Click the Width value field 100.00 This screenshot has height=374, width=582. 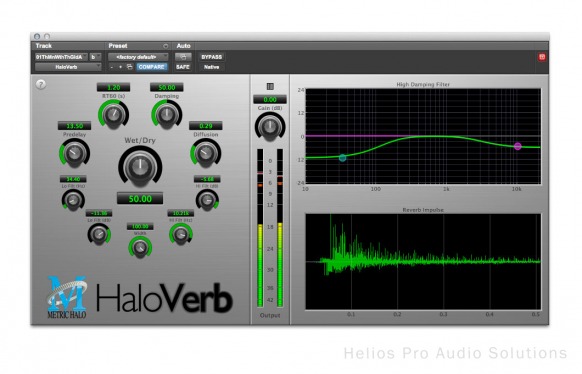click(140, 226)
